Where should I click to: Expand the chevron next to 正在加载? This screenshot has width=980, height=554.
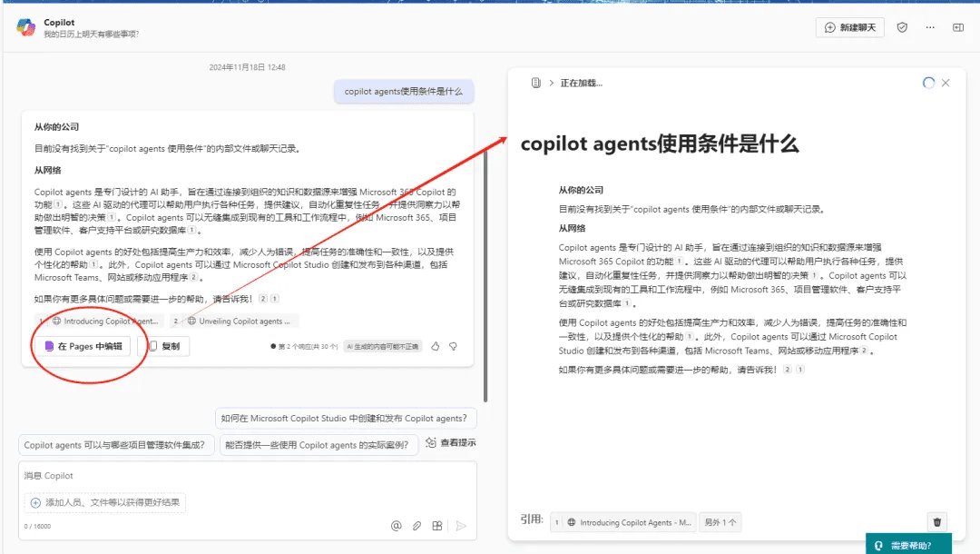point(552,83)
